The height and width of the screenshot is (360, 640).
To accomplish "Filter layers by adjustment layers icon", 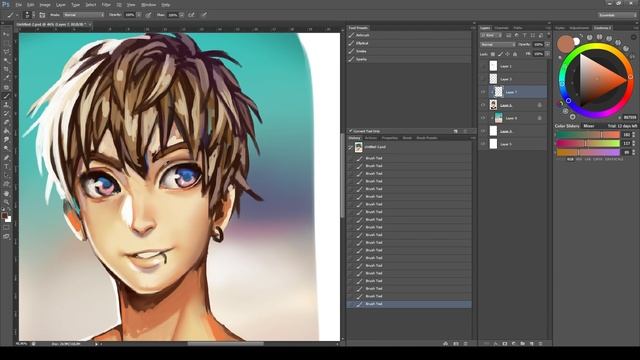I will pyautogui.click(x=517, y=36).
